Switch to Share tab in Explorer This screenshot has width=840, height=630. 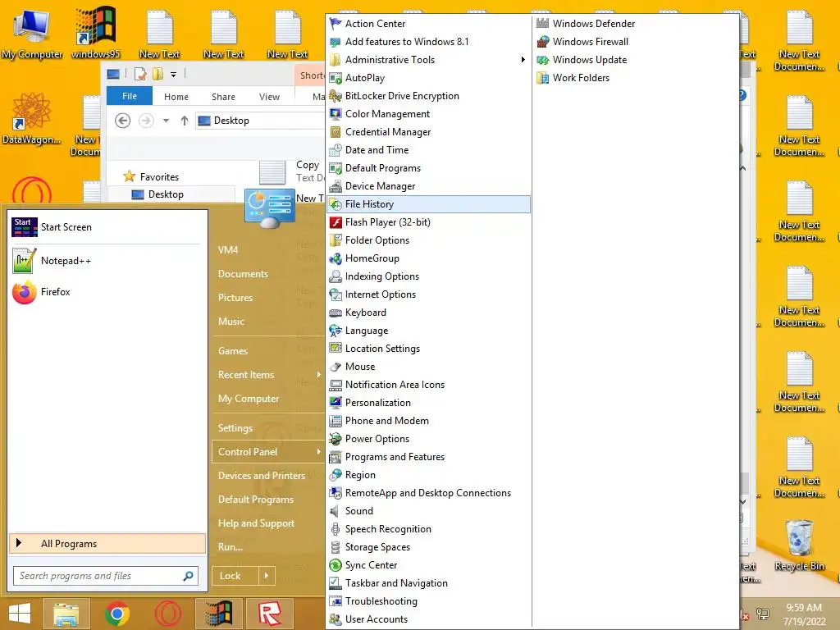223,97
